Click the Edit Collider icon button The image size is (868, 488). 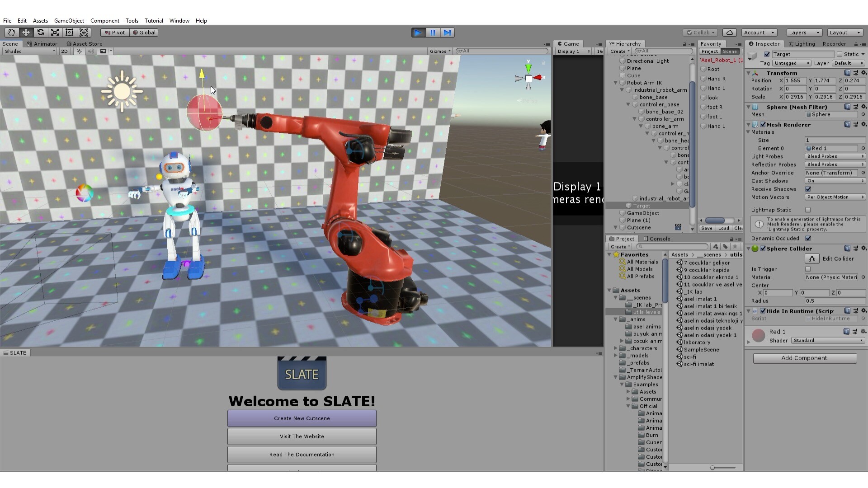[x=812, y=259]
